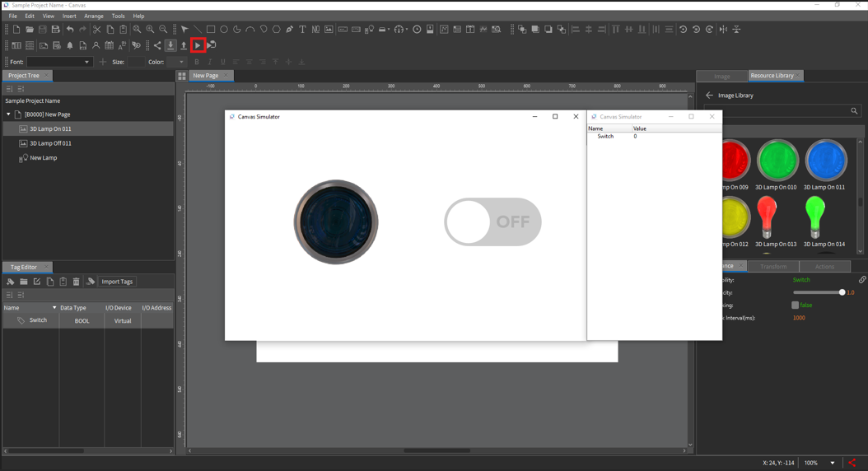Select the Rectangle drawing tool

click(x=211, y=30)
